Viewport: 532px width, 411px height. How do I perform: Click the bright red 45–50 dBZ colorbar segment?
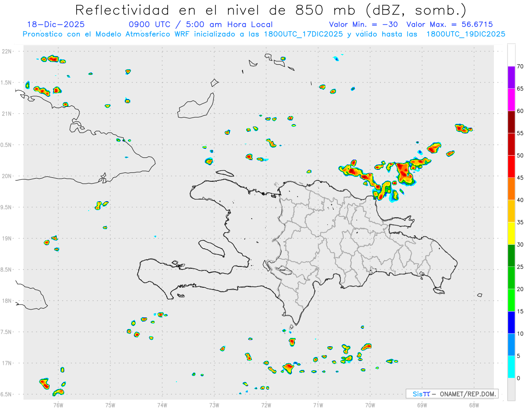point(511,167)
